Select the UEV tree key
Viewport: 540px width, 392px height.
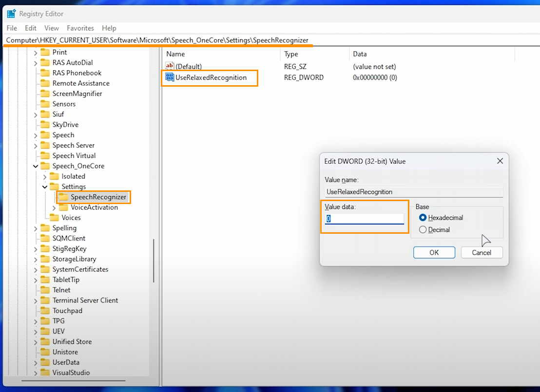(x=58, y=331)
